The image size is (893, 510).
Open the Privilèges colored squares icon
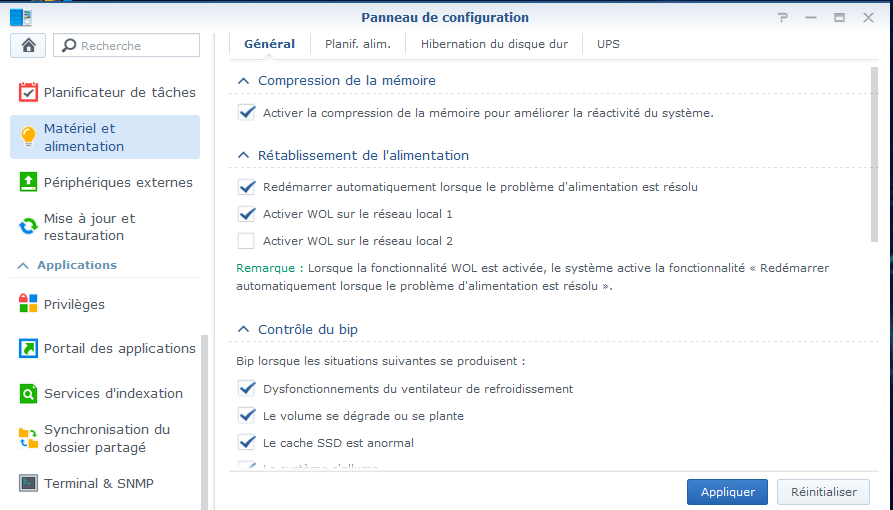(x=28, y=304)
